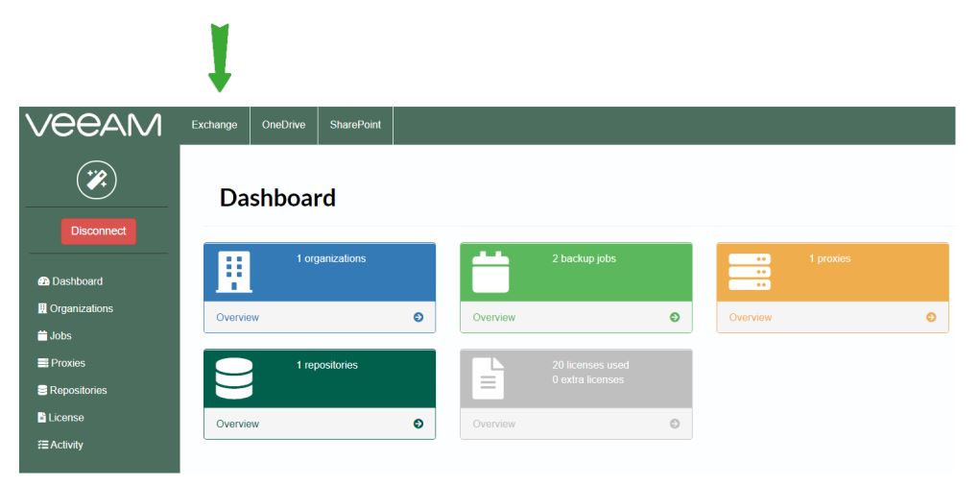The image size is (980, 486).
Task: Click the Veeam logo
Action: point(93,125)
